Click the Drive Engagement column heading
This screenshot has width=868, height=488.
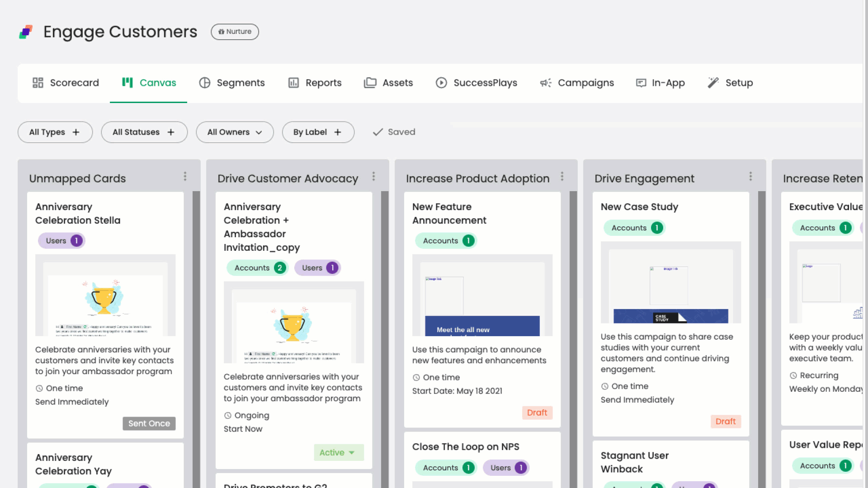coord(644,178)
